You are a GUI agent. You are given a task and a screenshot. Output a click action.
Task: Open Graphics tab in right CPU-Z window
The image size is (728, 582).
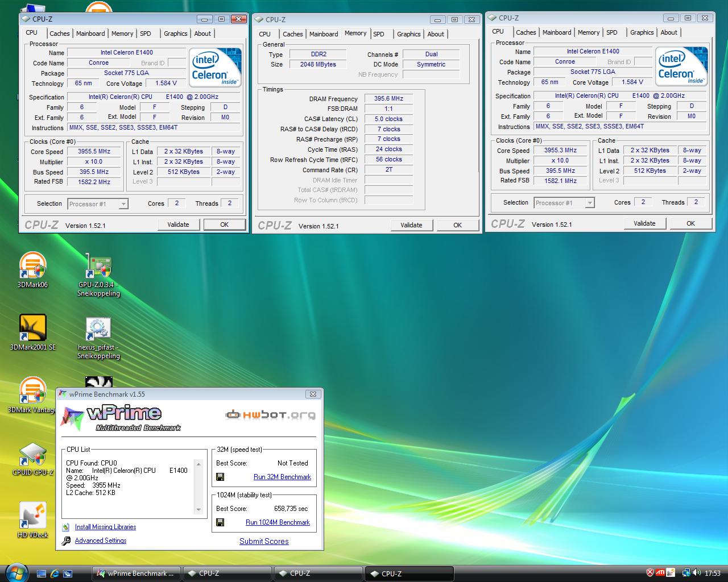642,32
